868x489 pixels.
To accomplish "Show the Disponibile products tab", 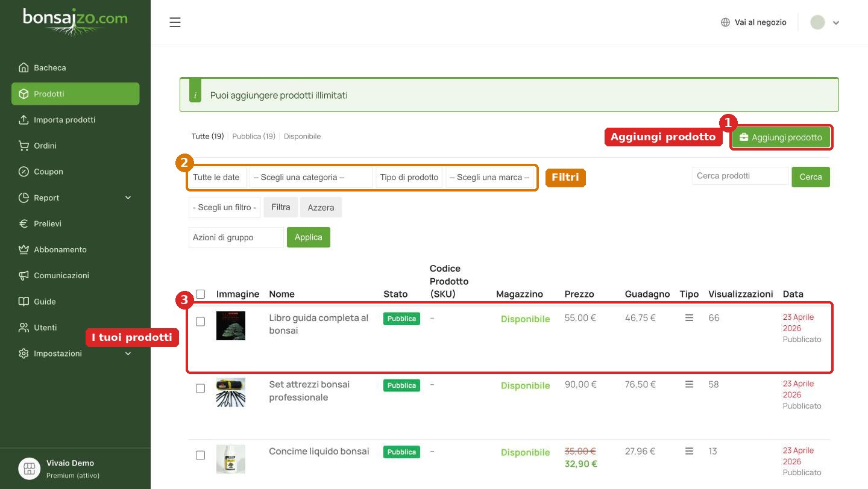I will [x=302, y=136].
